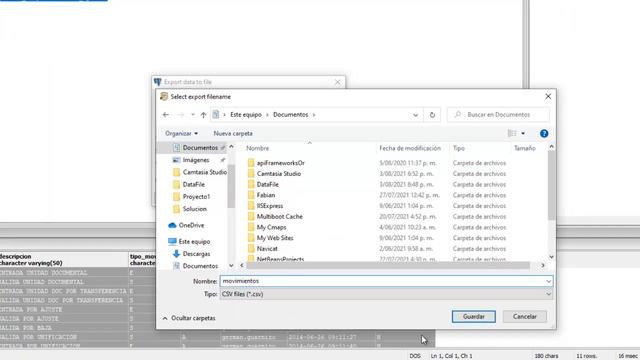Open the Organizar menu
The width and height of the screenshot is (640, 360).
click(x=181, y=133)
